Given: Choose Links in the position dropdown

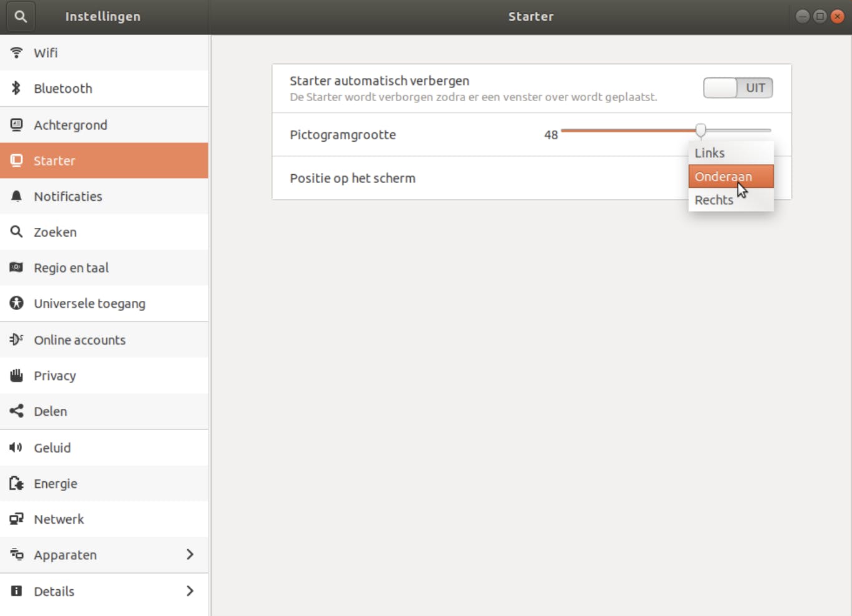Looking at the screenshot, I should click(x=710, y=153).
